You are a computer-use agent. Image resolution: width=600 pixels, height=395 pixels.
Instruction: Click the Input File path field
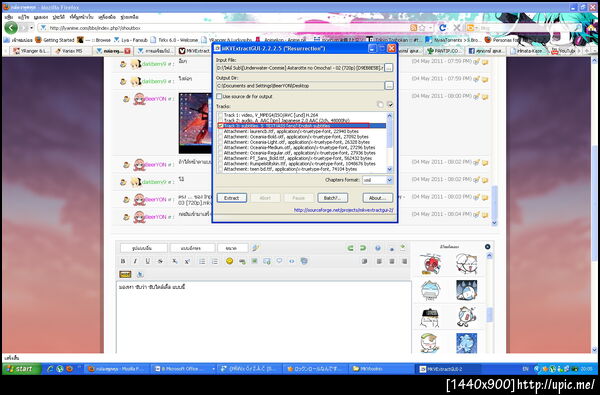pos(300,68)
